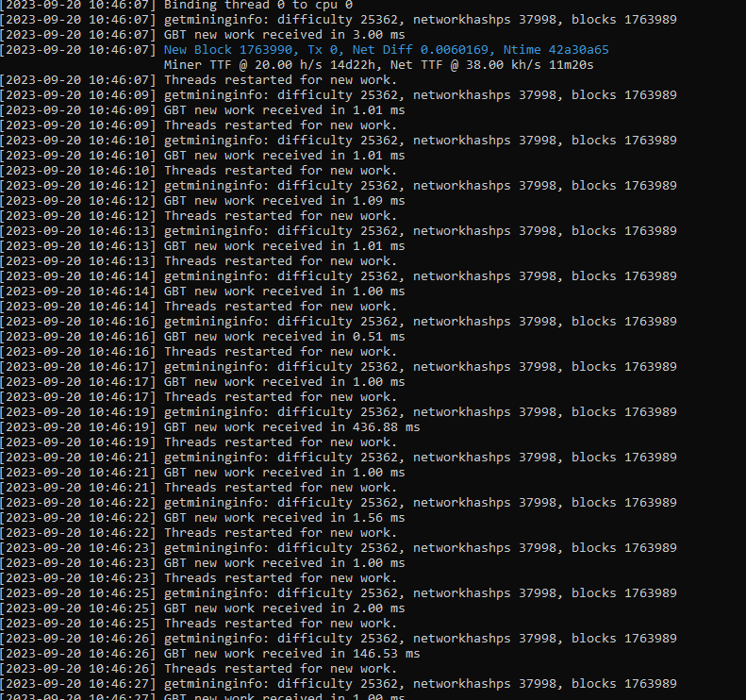Click the 10:46:10 GBT new work line

[203, 156]
